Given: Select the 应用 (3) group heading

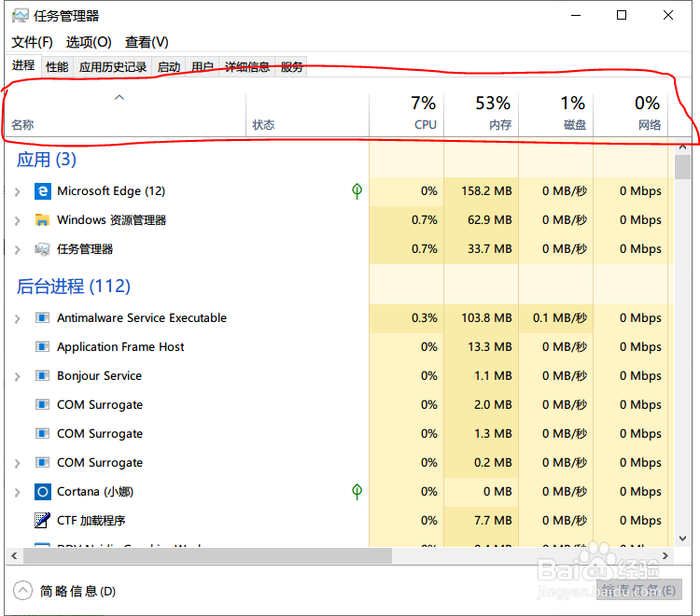Looking at the screenshot, I should coord(47,160).
